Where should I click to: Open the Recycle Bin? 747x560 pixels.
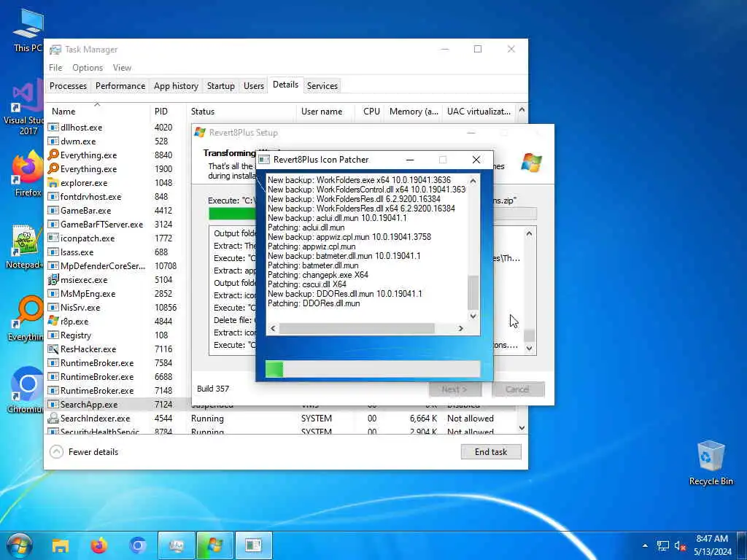pos(711,463)
